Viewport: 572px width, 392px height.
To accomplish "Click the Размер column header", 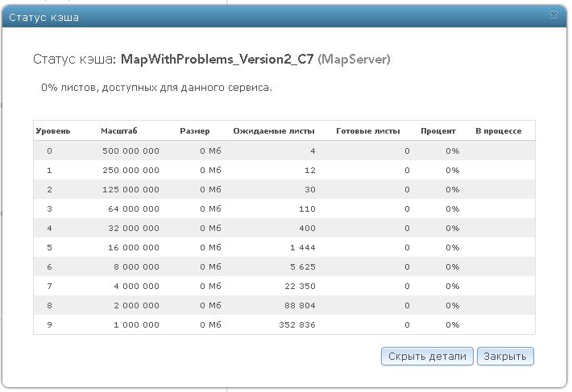I will 195,130.
